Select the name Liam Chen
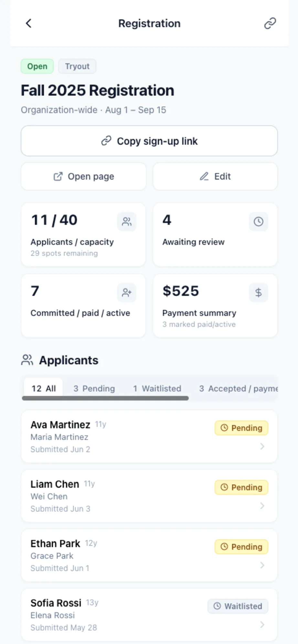 pyautogui.click(x=55, y=484)
